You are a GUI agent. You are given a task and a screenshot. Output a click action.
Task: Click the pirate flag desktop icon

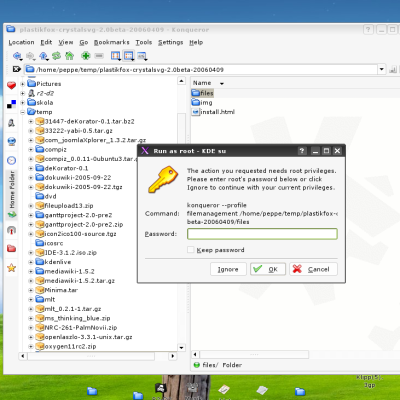[160, 389]
